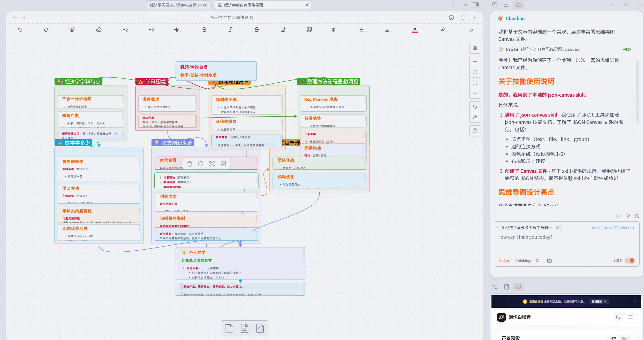The height and width of the screenshot is (340, 644).
Task: Add note-from-vault card at canvas bottom
Action: tap(244, 328)
